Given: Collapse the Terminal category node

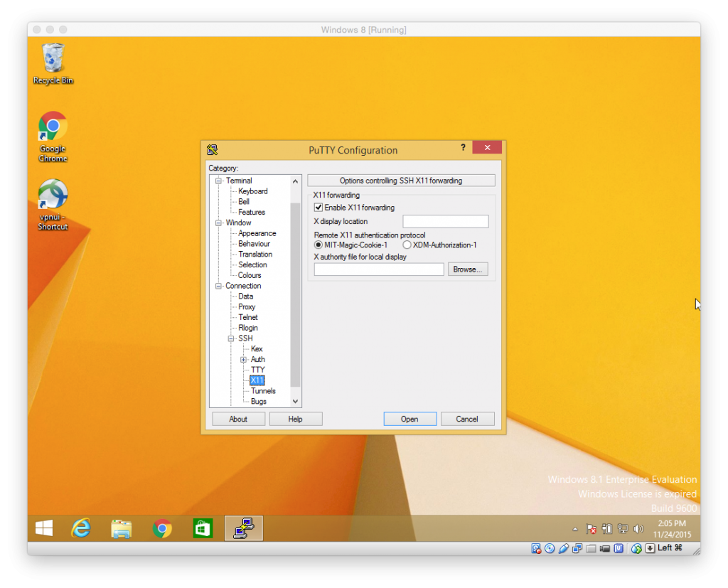Looking at the screenshot, I should coord(219,181).
